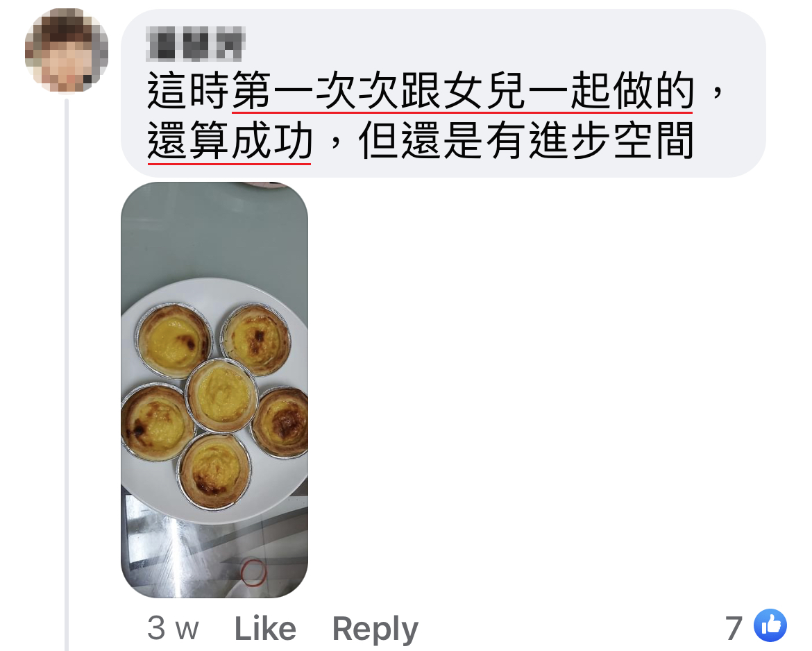The image size is (812, 651).
Task: Click the gray comment text bubble
Action: pos(443,93)
